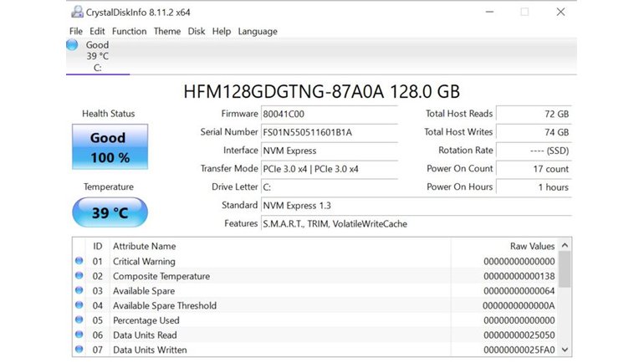Click the Power On Hours value 1 hours
This screenshot has width=644, height=363.
534,187
